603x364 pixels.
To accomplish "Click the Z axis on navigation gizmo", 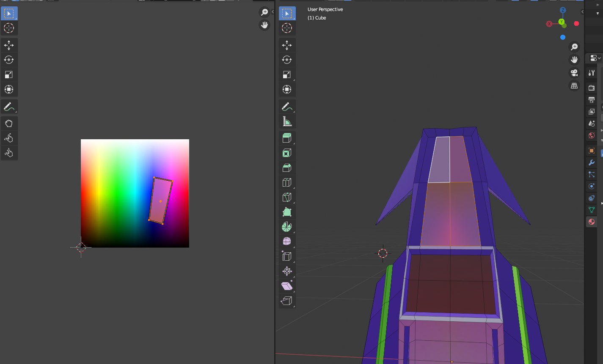I will (x=563, y=10).
